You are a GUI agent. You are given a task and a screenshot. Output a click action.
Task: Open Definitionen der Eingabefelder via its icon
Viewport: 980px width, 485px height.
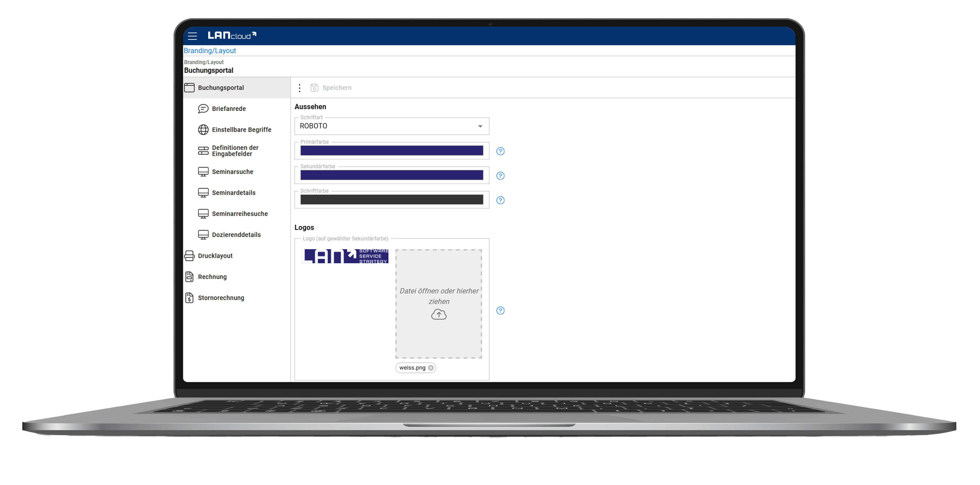[203, 150]
